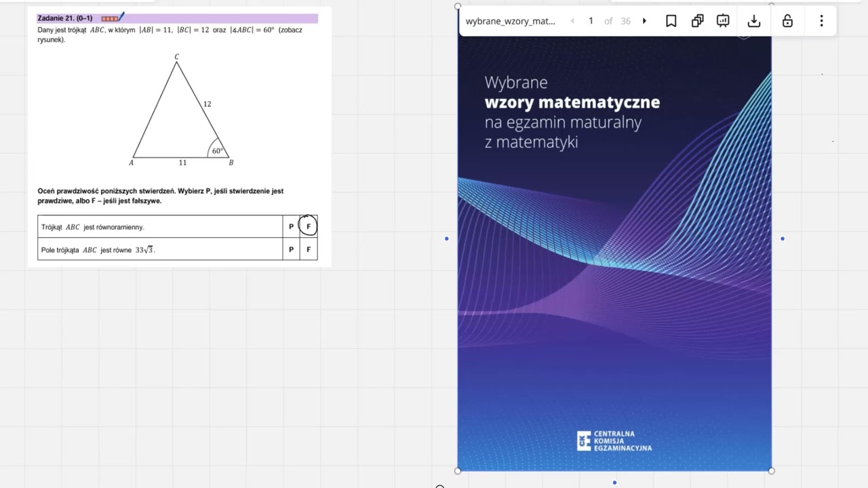Click the total page count 36
The width and height of the screenshot is (868, 488).
pyautogui.click(x=625, y=21)
